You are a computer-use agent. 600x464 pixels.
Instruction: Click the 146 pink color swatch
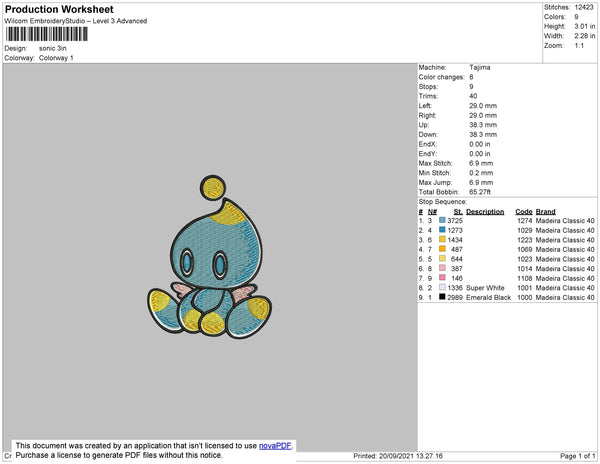point(442,278)
